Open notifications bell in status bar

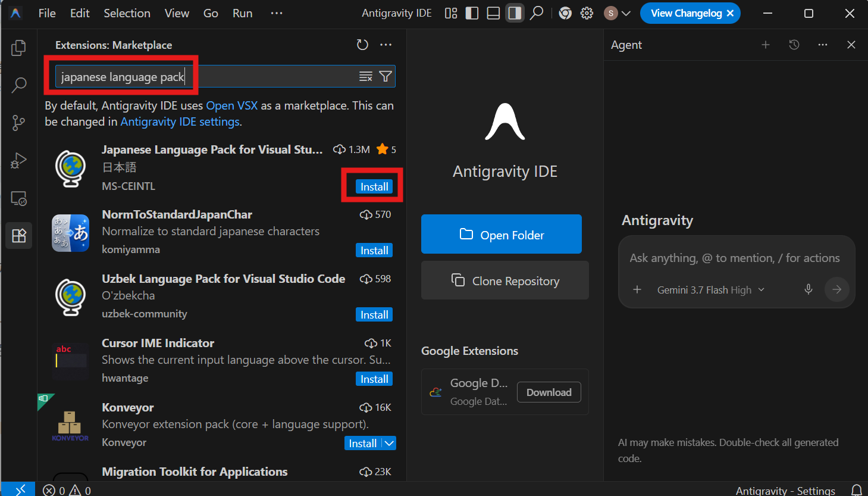coord(857,490)
